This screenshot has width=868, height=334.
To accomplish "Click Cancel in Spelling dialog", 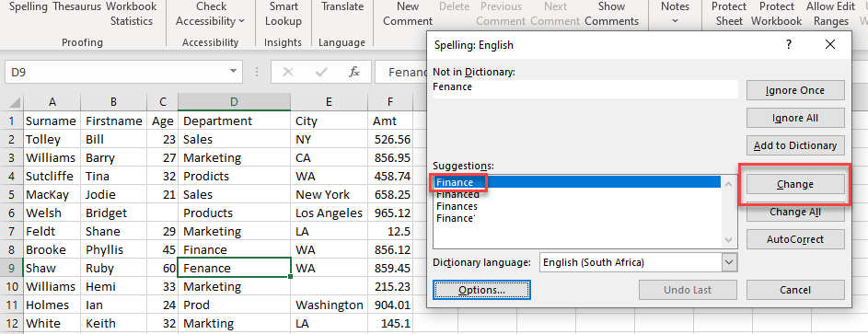I will 795,290.
